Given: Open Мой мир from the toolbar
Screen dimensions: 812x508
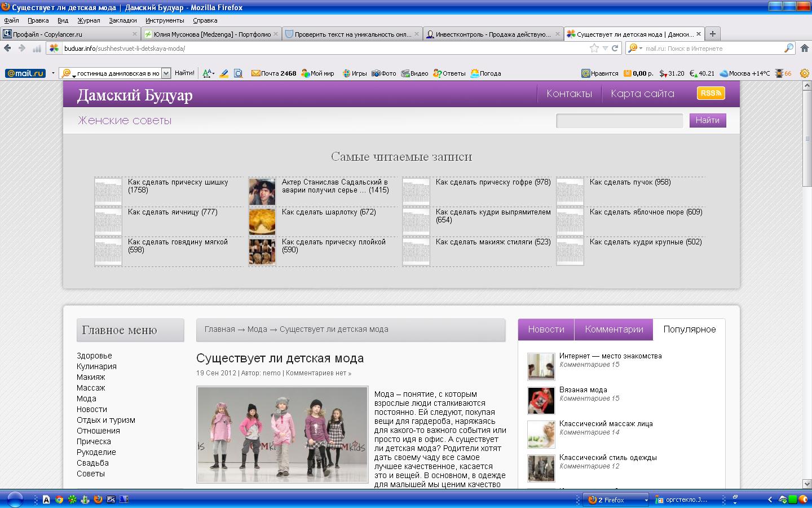Looking at the screenshot, I should coord(317,73).
